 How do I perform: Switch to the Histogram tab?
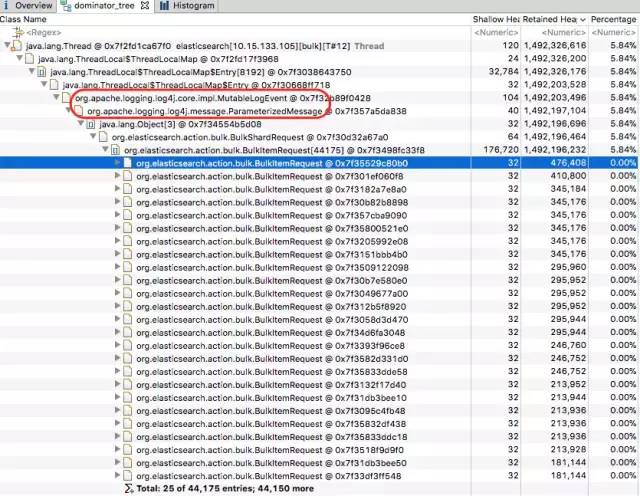pyautogui.click(x=186, y=6)
